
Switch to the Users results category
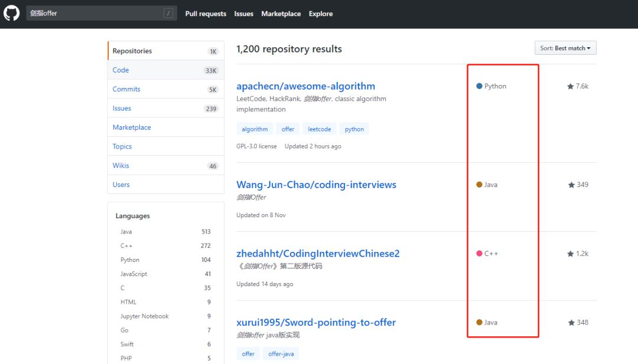coord(166,185)
